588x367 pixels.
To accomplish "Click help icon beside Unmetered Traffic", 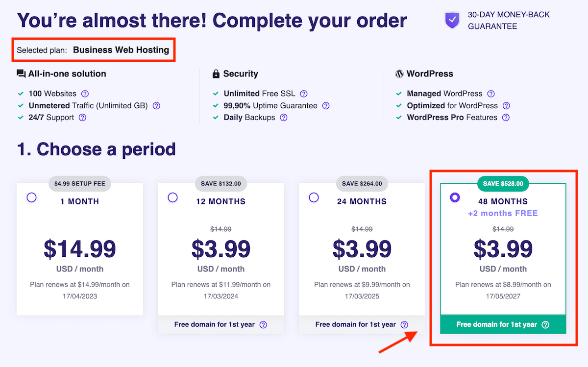I will pos(156,105).
